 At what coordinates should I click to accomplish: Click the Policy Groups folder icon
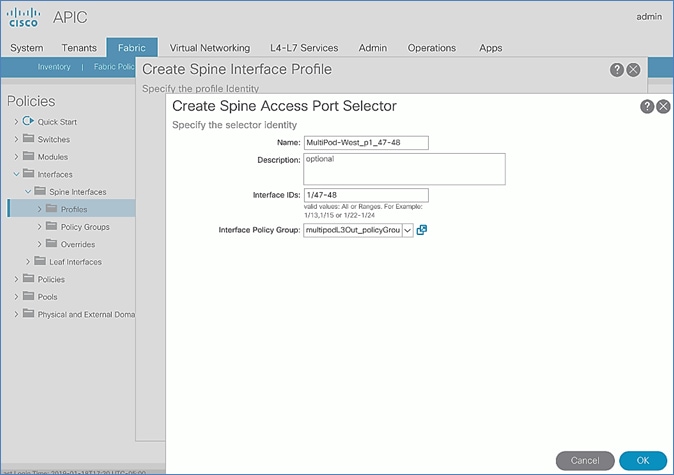tap(52, 226)
